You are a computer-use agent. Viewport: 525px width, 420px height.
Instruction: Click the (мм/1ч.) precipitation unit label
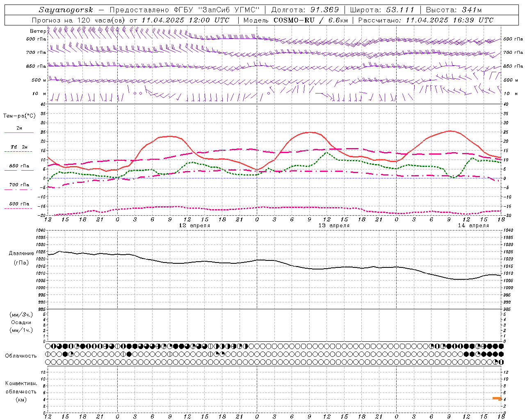point(21,330)
